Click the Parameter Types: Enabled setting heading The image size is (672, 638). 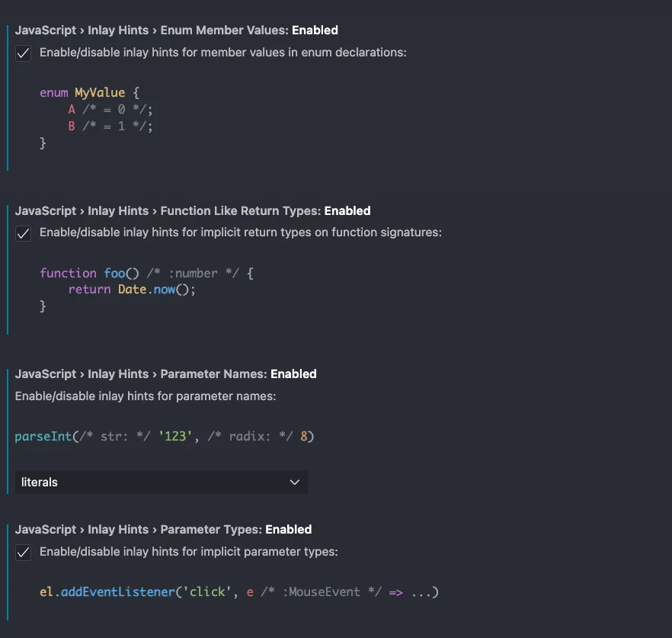(163, 529)
